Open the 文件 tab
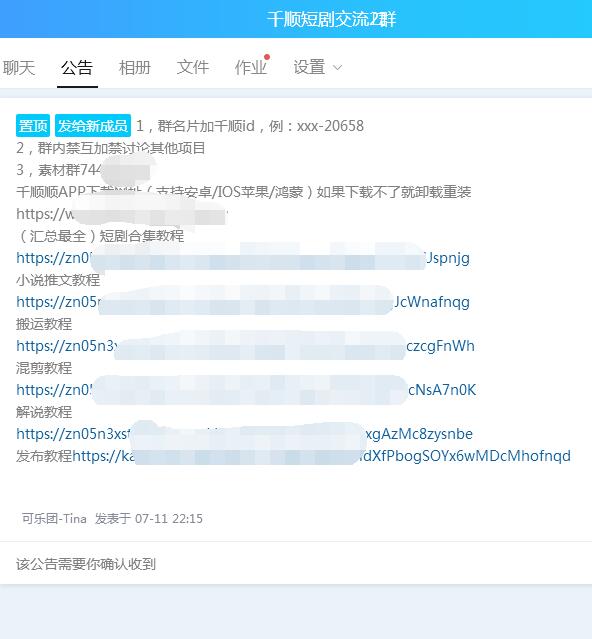 pos(193,67)
